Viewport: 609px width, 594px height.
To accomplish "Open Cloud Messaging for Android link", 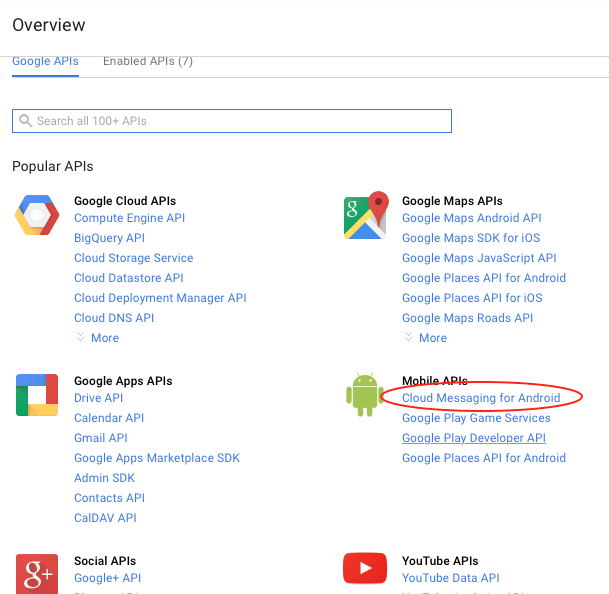I will point(481,398).
